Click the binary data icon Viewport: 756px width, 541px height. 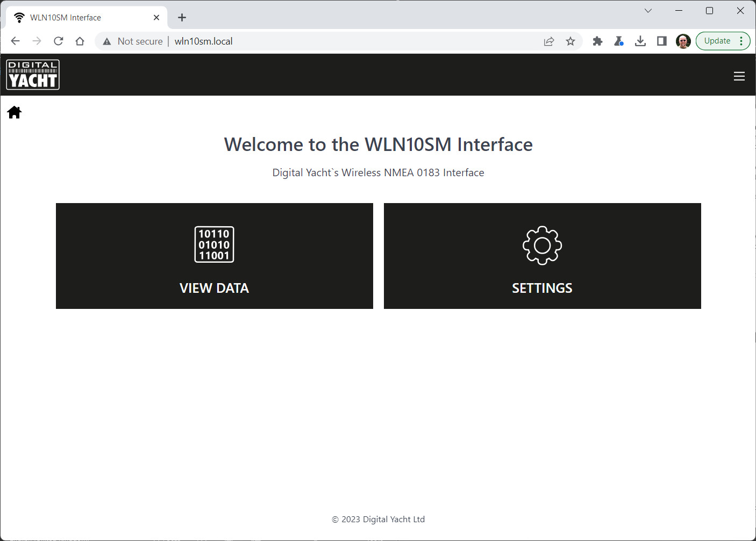pos(214,244)
